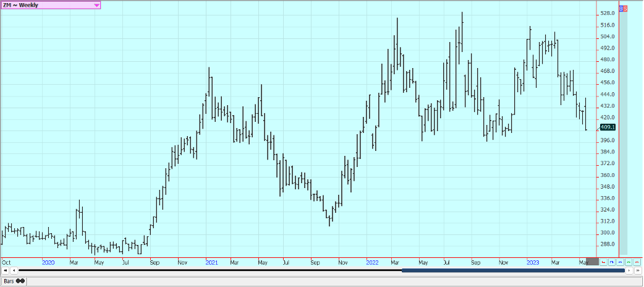
Task: Click the 516.0 price axis label
Action: point(608,25)
